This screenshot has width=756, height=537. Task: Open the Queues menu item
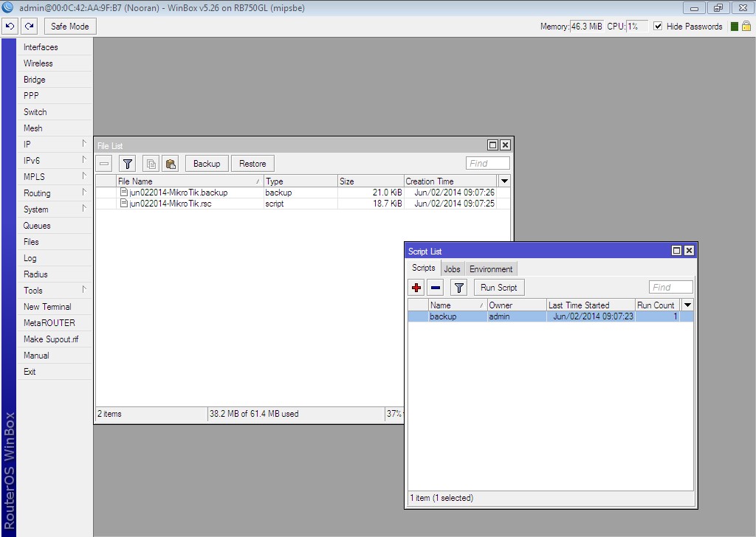[x=55, y=226]
